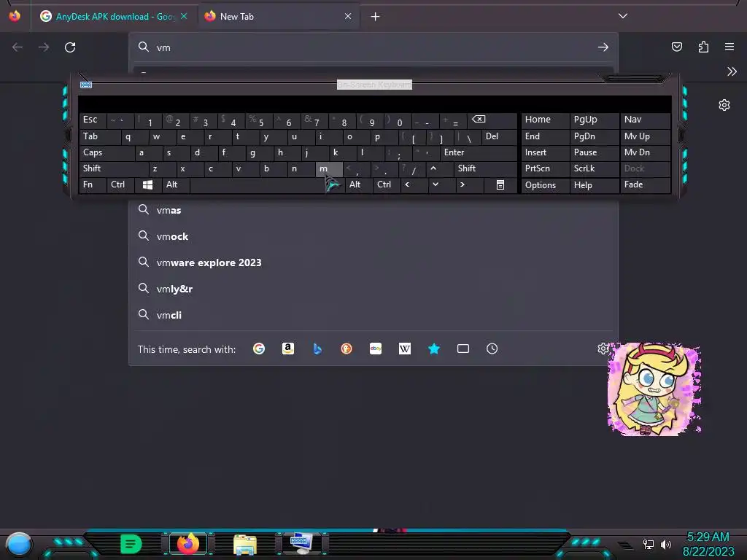
Task: Click the Fade key on keyboard
Action: coord(645,184)
